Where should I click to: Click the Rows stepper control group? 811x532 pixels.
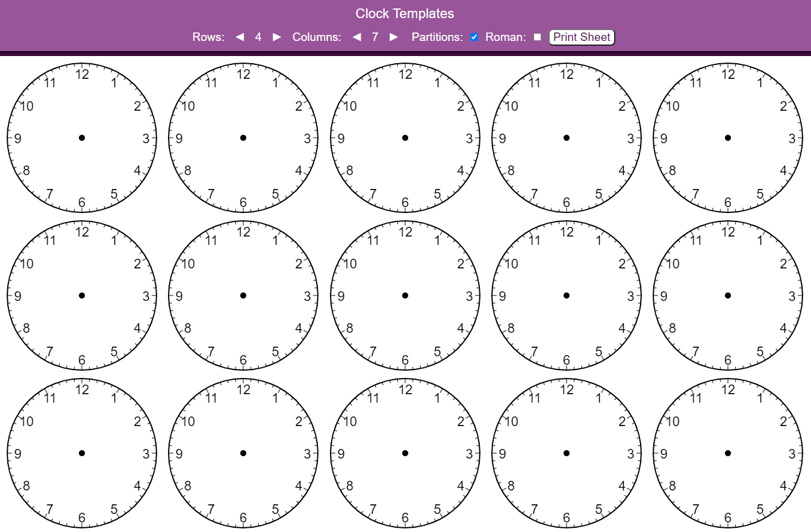click(x=258, y=37)
